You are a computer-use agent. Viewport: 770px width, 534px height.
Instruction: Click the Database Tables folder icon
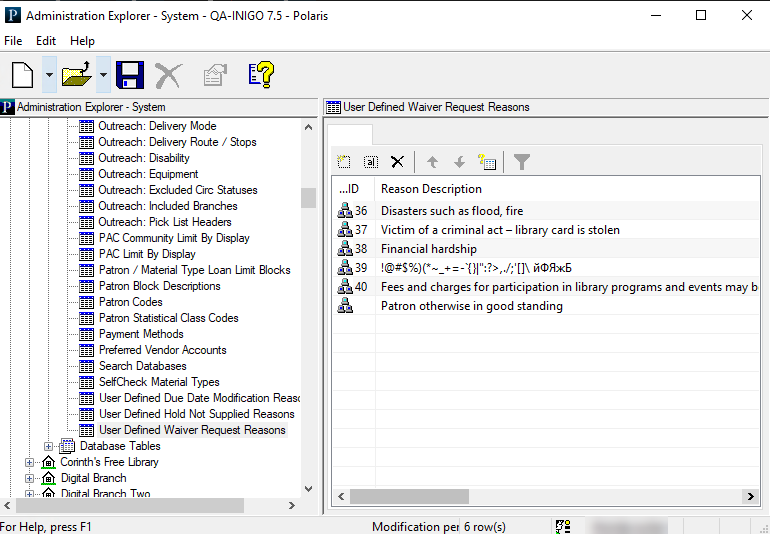(67, 446)
